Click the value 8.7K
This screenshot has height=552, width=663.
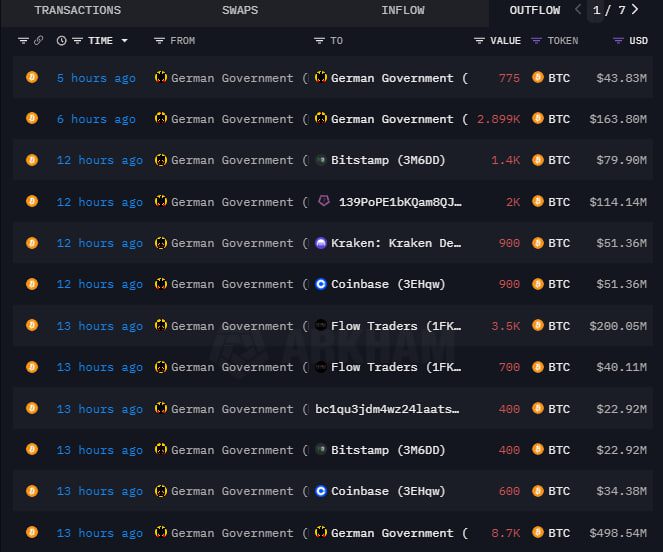click(506, 533)
